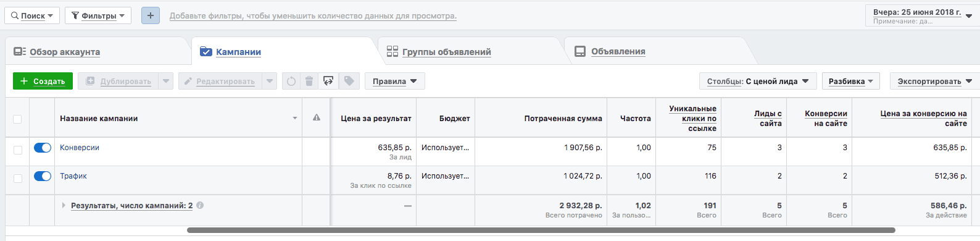Open the Поиск search dropdown
Screen dimensions: 980x241
(31, 15)
